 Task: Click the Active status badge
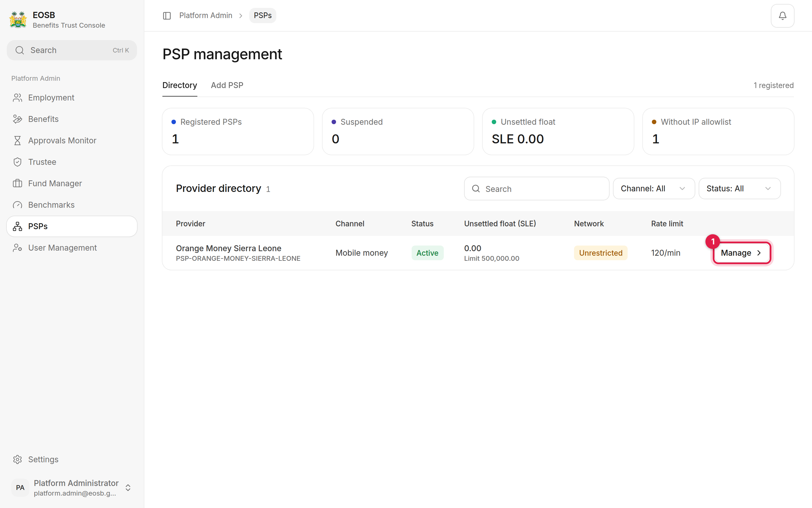tap(427, 253)
